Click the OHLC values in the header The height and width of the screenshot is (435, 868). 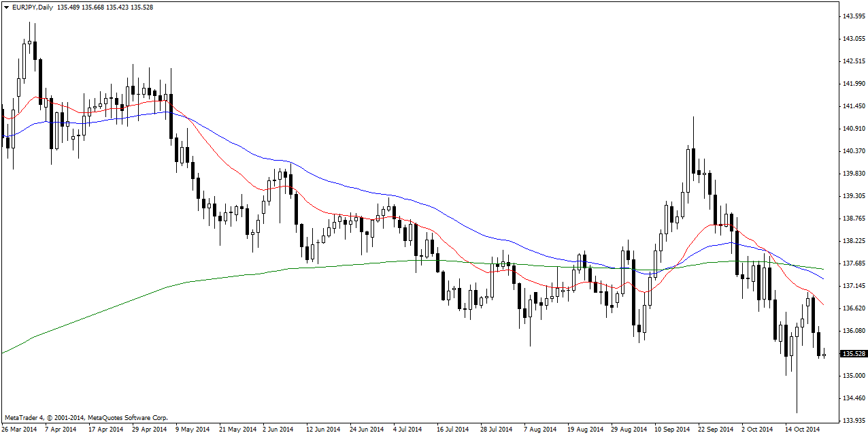[x=105, y=7]
